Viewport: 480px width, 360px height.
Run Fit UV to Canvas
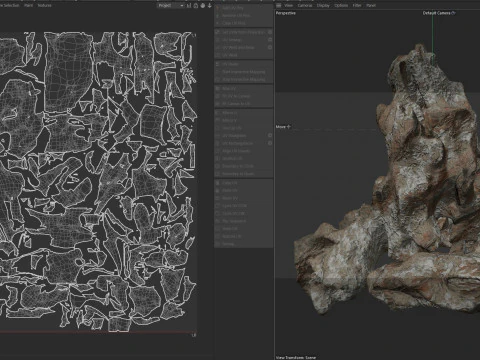pyautogui.click(x=243, y=96)
